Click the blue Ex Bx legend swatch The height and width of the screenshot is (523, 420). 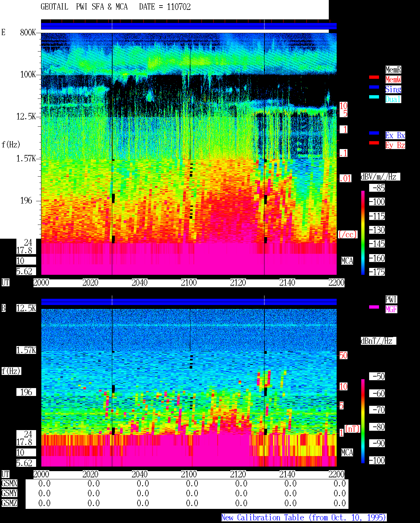click(x=374, y=133)
